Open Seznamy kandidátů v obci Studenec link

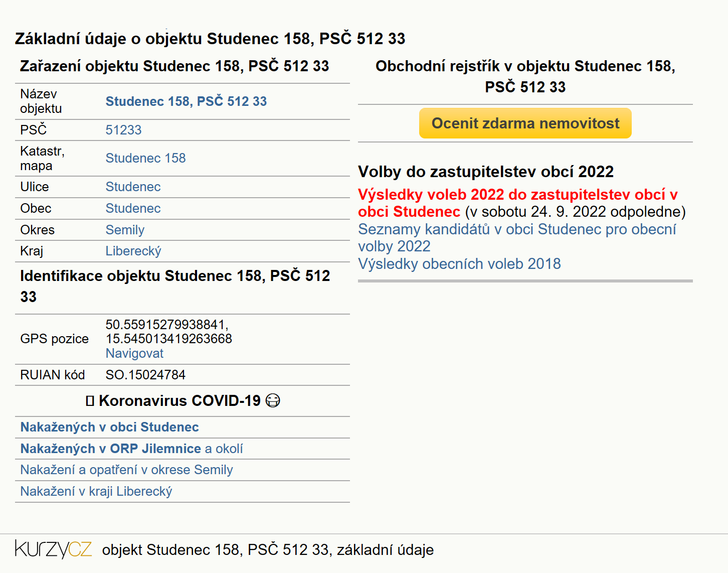pyautogui.click(x=517, y=237)
